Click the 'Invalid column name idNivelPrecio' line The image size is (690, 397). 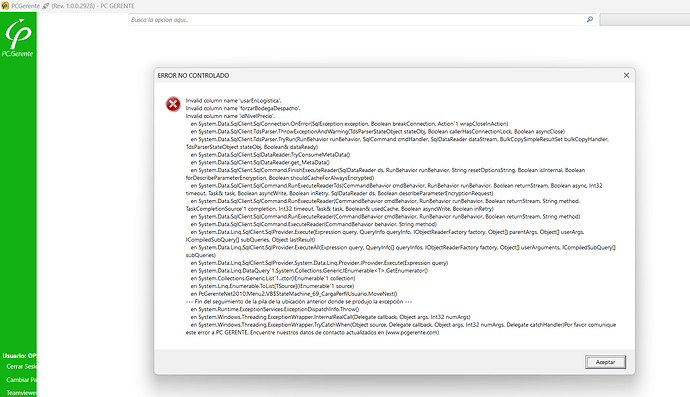click(x=230, y=116)
